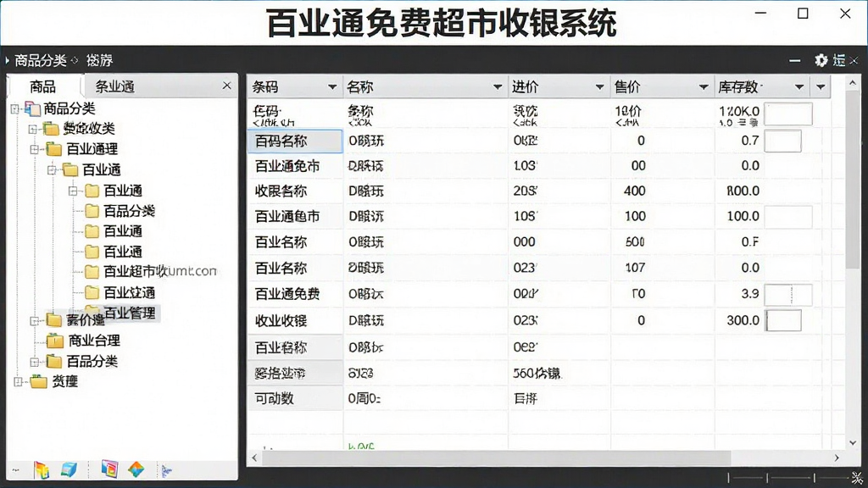Click the horizontal scrollbar left arrow

254,457
